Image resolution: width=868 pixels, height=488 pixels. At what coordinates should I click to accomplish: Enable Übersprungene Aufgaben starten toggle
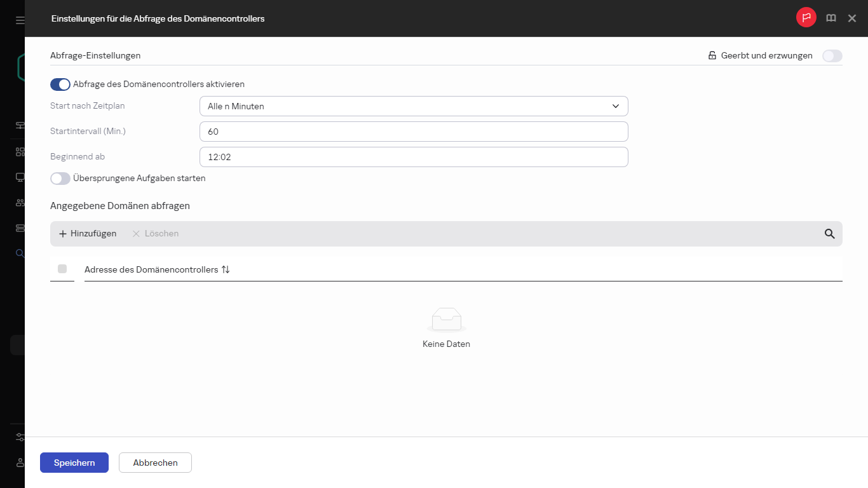60,179
